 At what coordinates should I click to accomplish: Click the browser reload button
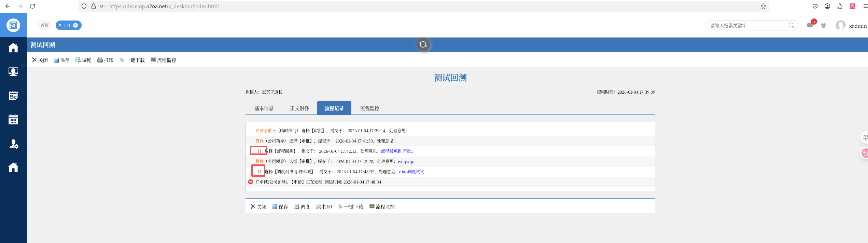[32, 6]
